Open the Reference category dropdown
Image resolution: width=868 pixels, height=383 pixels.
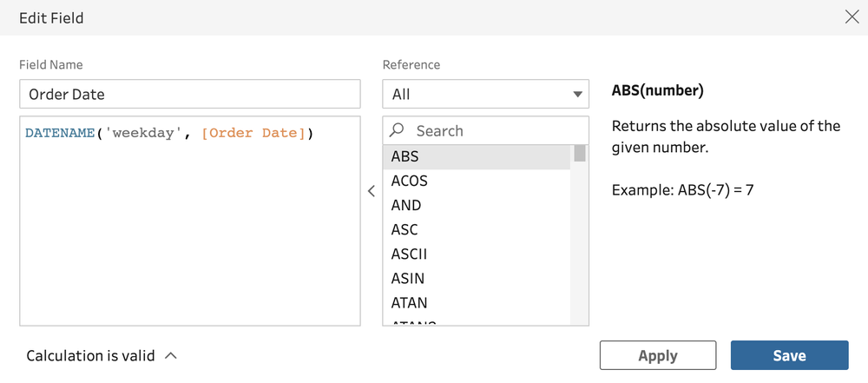pyautogui.click(x=485, y=94)
